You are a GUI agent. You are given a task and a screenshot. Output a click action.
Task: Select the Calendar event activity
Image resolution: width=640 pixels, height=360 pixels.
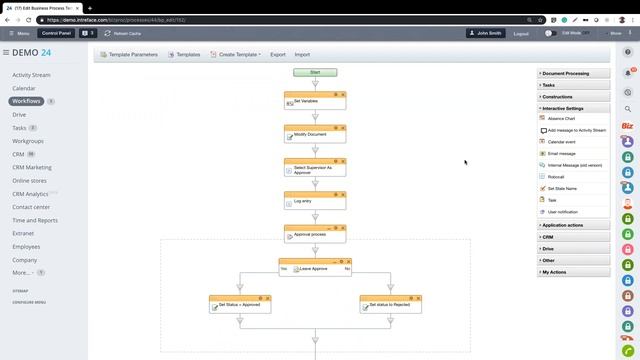[x=558, y=142]
